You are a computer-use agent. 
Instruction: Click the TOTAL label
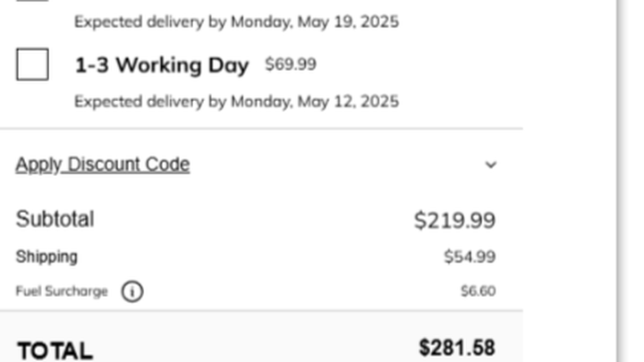(55, 351)
